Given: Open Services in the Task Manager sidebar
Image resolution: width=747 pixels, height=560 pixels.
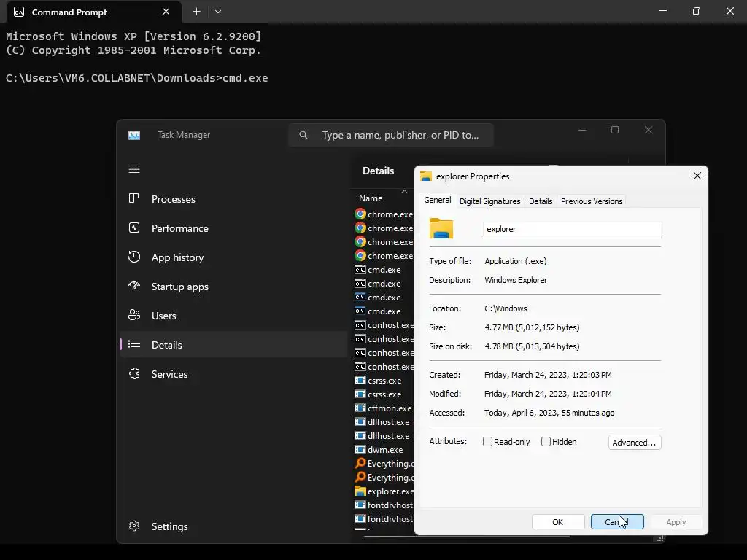Looking at the screenshot, I should [x=233, y=374].
